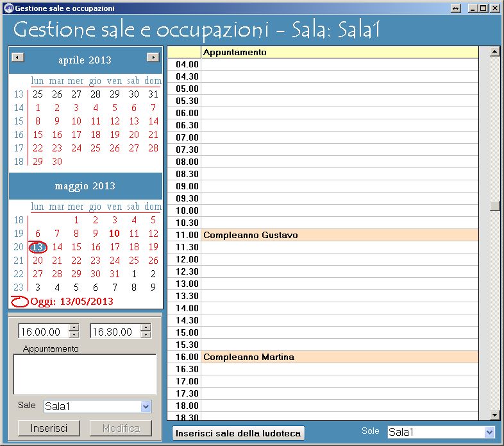Click the app icon in title bar
The height and width of the screenshot is (446, 504).
pos(9,8)
